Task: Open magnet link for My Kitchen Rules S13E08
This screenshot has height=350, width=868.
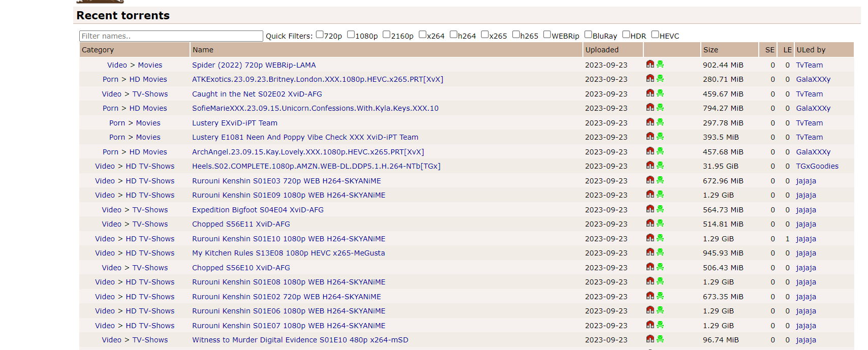Action: click(x=650, y=252)
